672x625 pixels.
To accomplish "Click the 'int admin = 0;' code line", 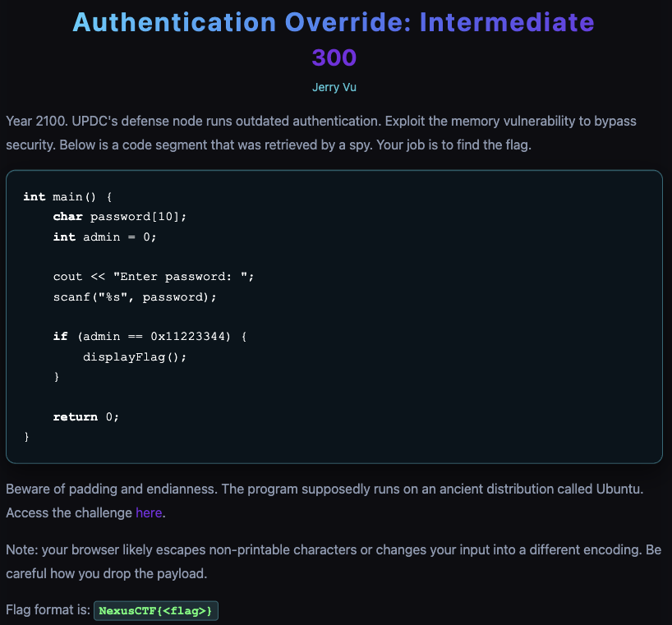I will [104, 237].
